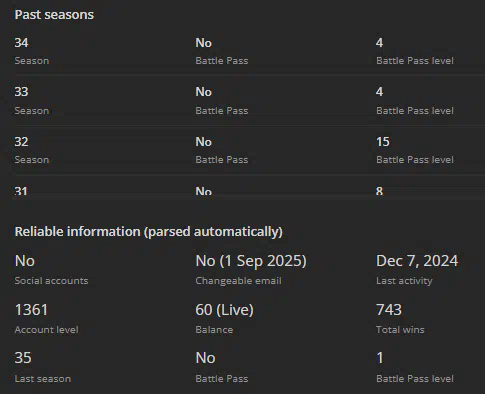485x394 pixels.
Task: Click the Reliable information heading
Action: point(148,232)
